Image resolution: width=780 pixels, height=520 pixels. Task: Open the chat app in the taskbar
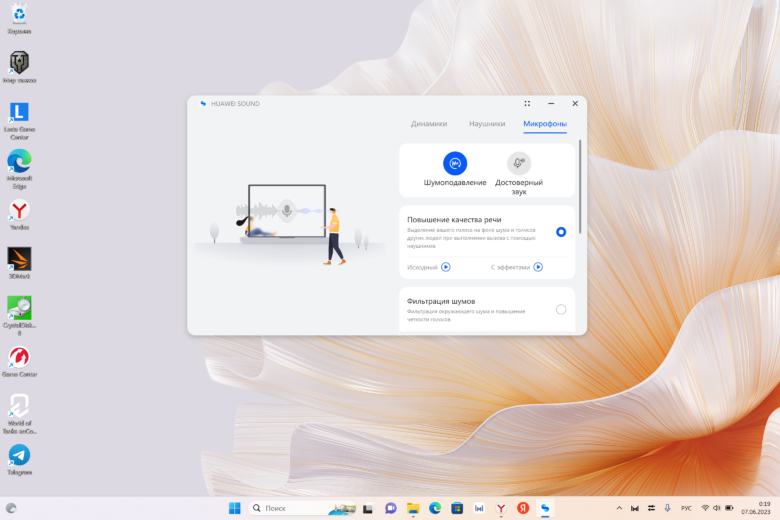390,508
